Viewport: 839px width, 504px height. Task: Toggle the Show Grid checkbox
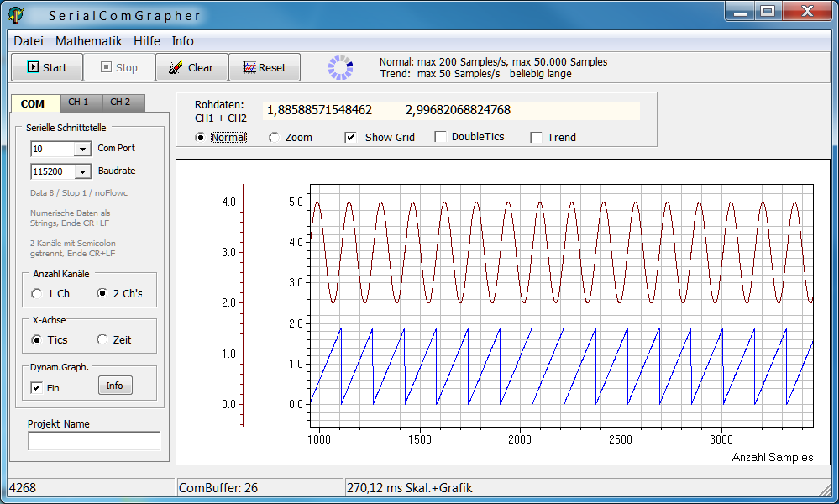(x=350, y=138)
